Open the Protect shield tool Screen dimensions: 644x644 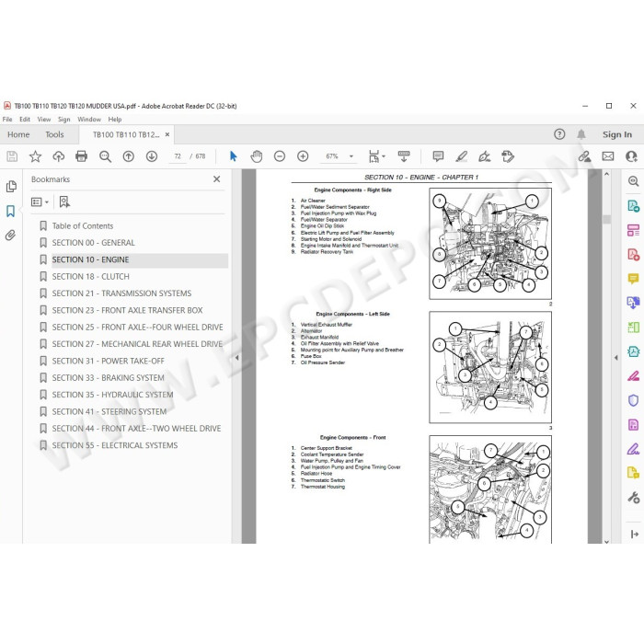[x=633, y=400]
